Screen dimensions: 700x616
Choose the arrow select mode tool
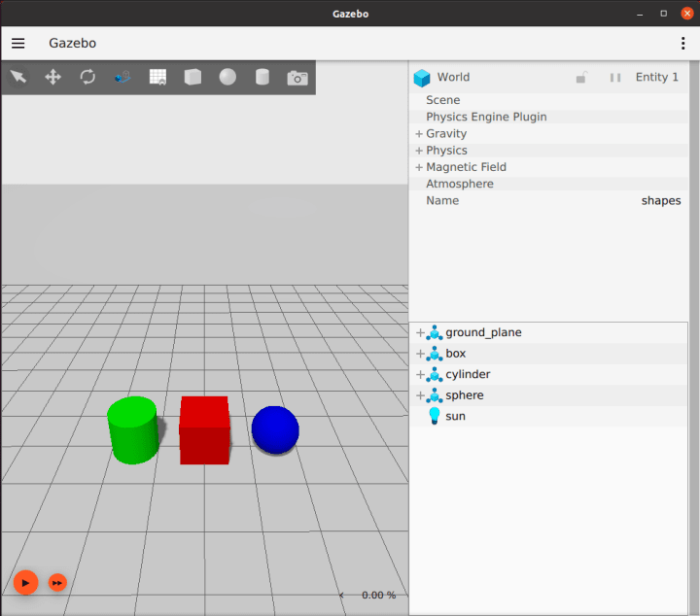click(x=18, y=77)
